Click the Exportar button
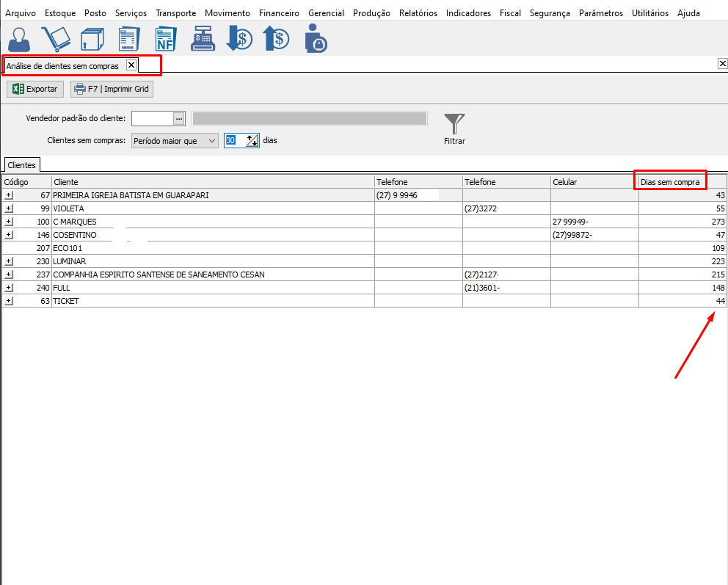Viewport: 728px width, 585px height. click(x=35, y=89)
